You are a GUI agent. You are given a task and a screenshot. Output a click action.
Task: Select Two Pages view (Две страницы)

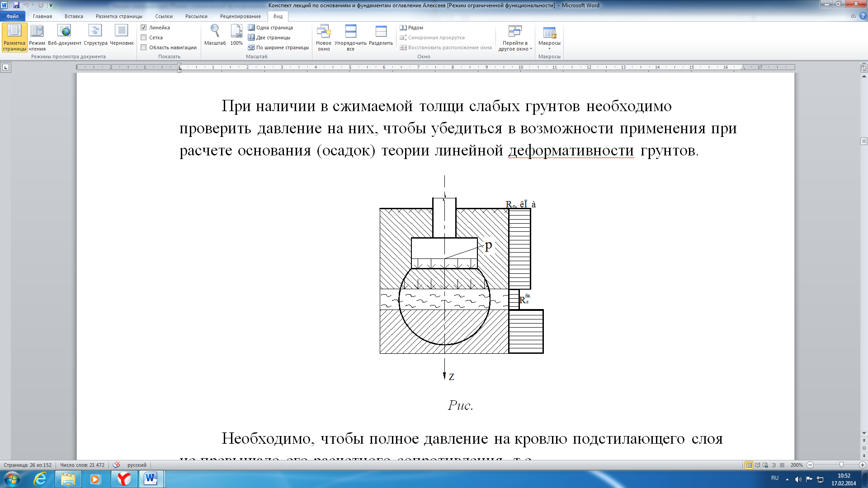(269, 38)
